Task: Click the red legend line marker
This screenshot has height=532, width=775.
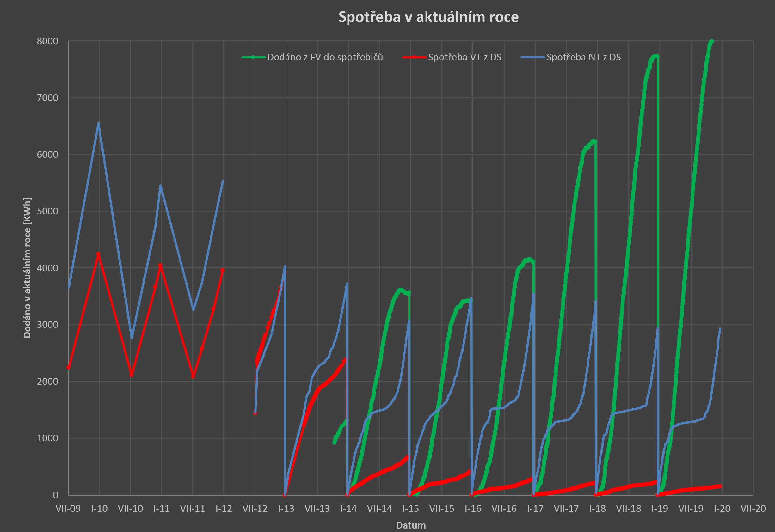Action: click(x=414, y=57)
